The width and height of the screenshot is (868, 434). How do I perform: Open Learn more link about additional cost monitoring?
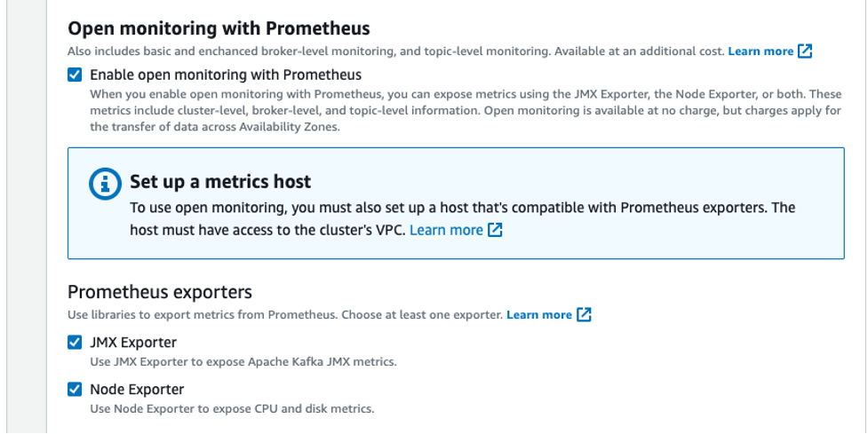[x=760, y=51]
